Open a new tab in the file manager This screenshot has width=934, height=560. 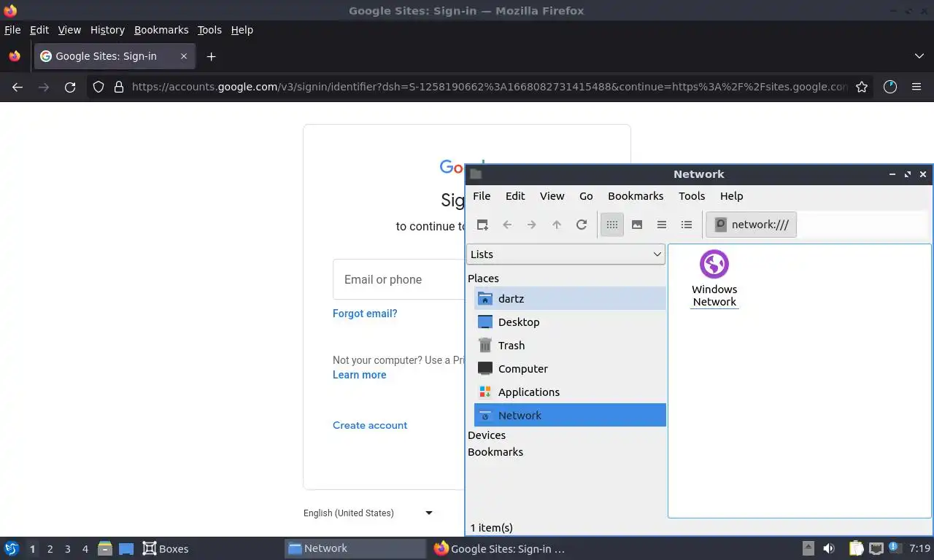coord(482,225)
